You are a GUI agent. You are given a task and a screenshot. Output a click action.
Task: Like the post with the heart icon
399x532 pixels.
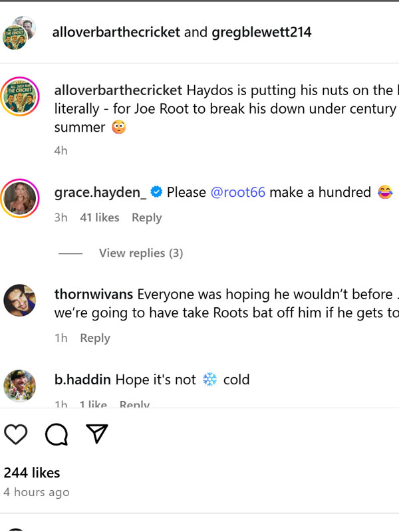(x=16, y=434)
